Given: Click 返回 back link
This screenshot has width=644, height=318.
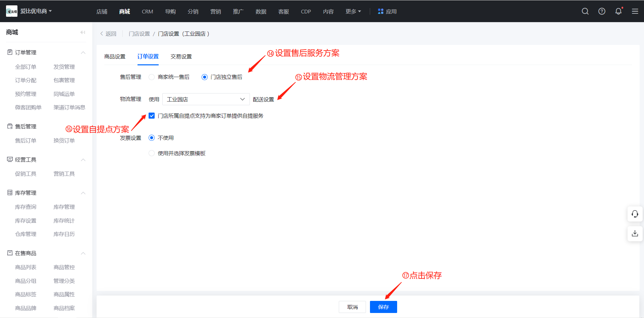Looking at the screenshot, I should [x=108, y=34].
